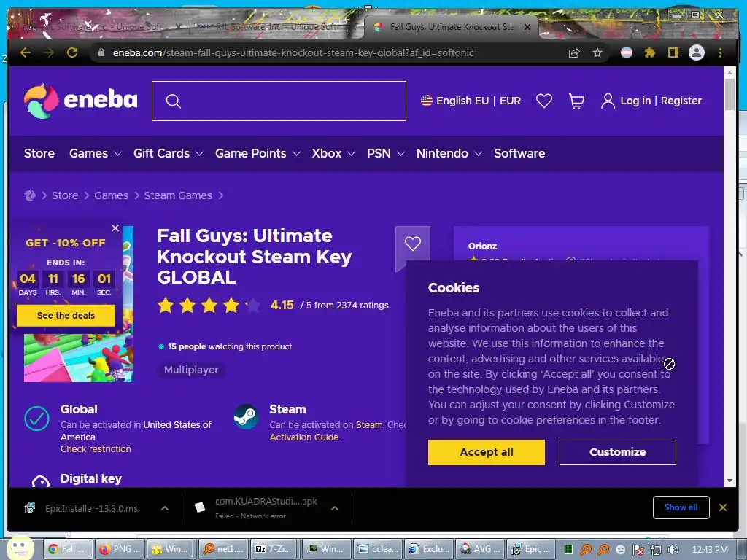747x560 pixels.
Task: Open 7-Zip taskbar item
Action: [274, 549]
